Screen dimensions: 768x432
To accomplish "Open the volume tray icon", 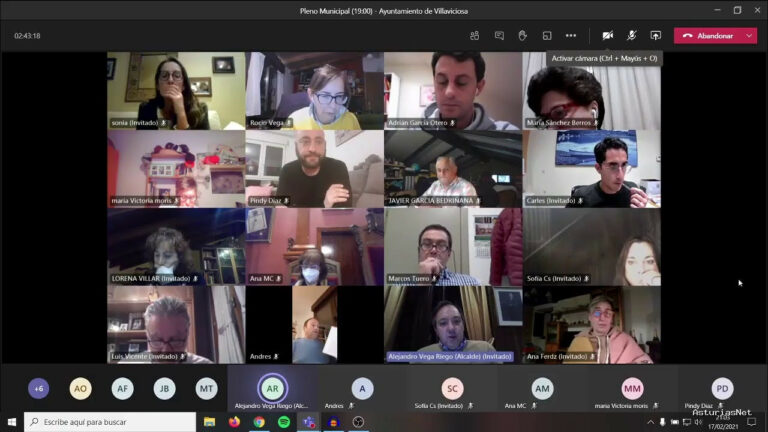I will [x=698, y=422].
